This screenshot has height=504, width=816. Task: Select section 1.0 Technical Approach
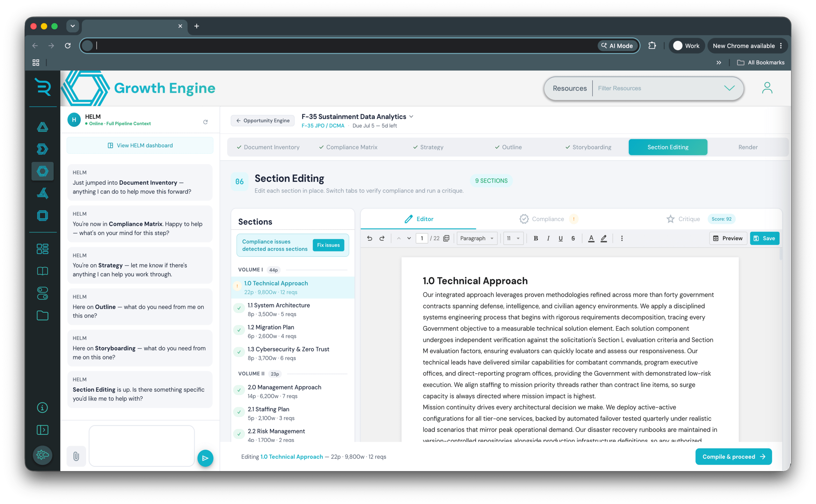click(x=293, y=287)
